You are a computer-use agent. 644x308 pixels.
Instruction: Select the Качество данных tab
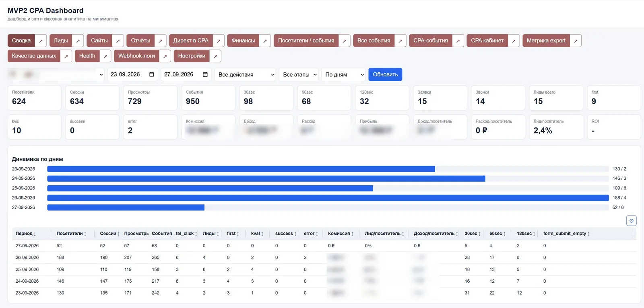[x=34, y=56]
